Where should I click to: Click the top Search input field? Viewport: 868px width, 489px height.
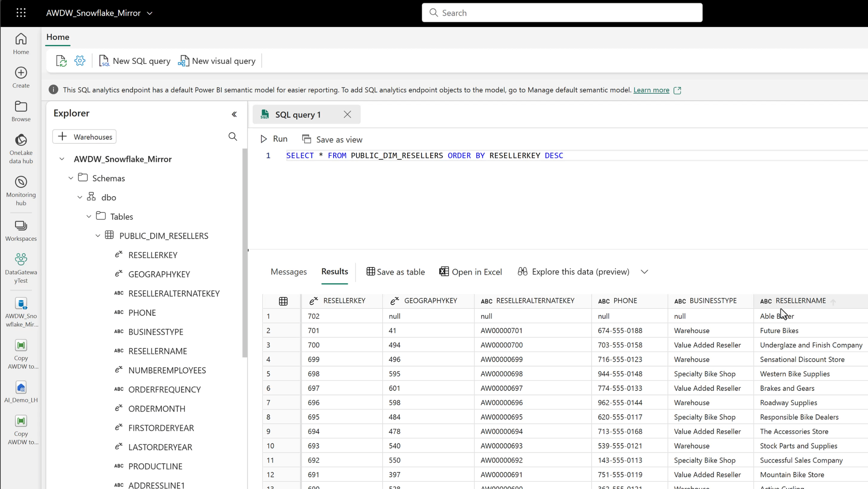562,13
